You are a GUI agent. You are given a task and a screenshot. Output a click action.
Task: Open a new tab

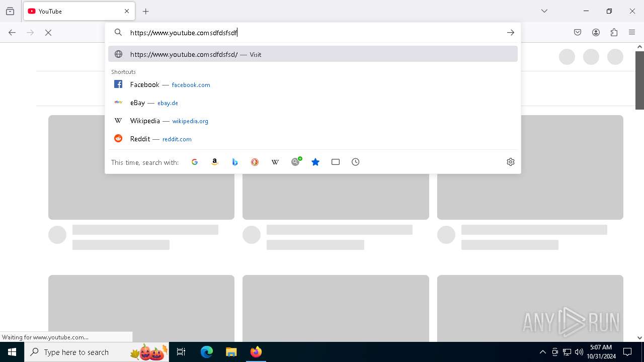pyautogui.click(x=146, y=11)
